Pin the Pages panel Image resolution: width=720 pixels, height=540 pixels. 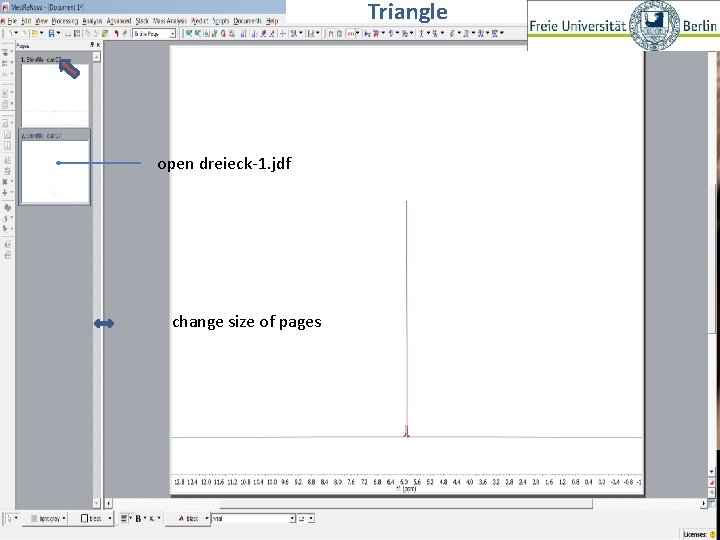pyautogui.click(x=92, y=45)
